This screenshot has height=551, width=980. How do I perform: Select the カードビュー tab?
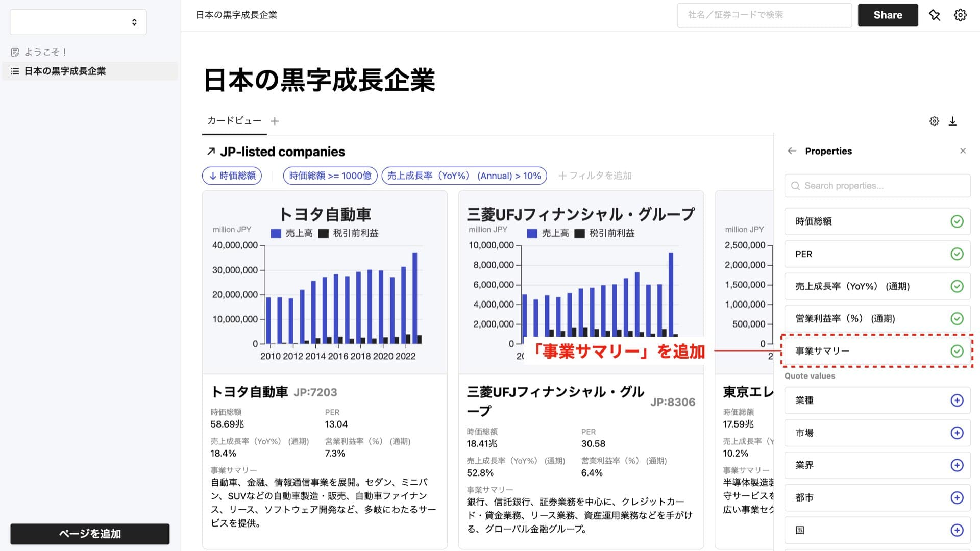(x=234, y=121)
